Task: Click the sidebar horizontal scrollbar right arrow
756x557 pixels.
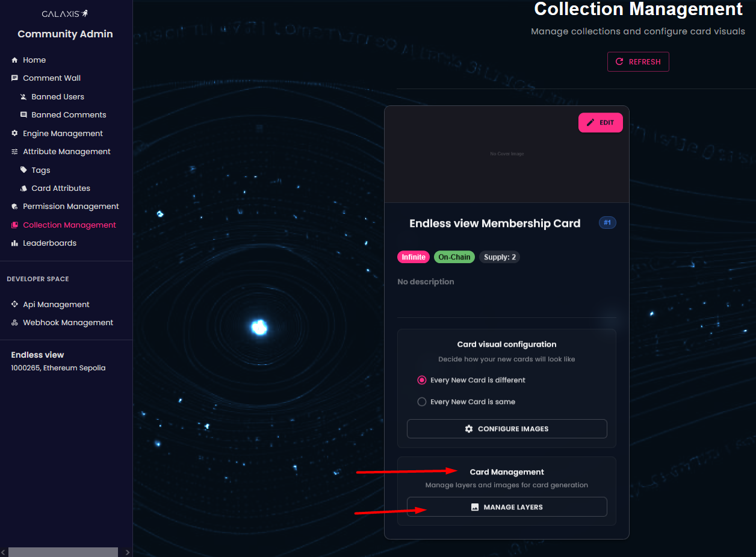Action: (127, 552)
